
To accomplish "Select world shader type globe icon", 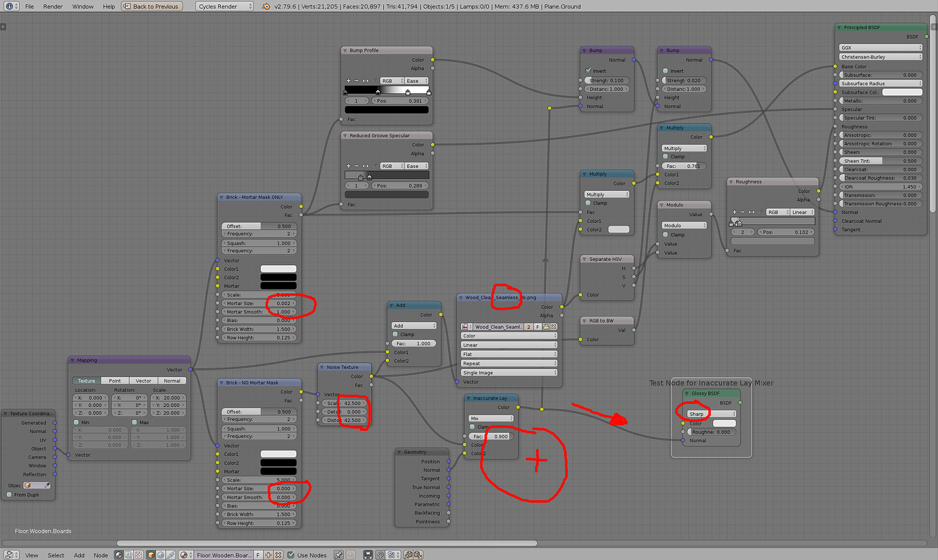I will (x=160, y=555).
